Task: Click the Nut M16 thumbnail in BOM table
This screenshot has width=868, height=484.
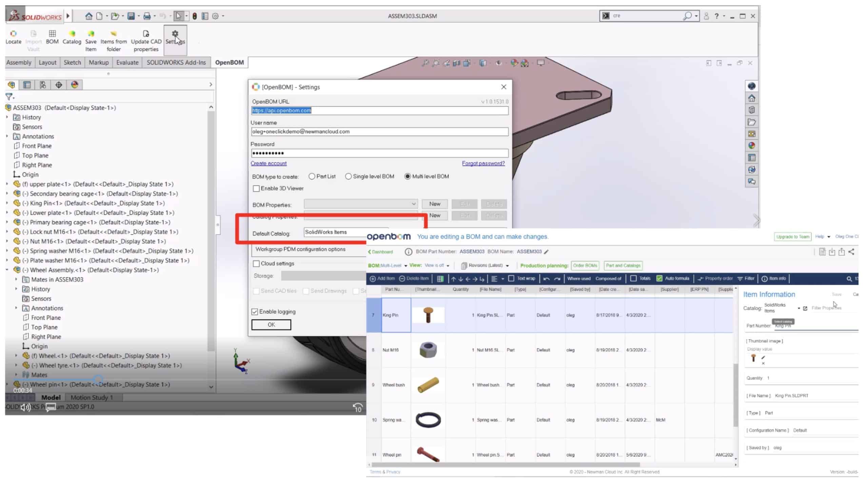Action: click(x=428, y=350)
